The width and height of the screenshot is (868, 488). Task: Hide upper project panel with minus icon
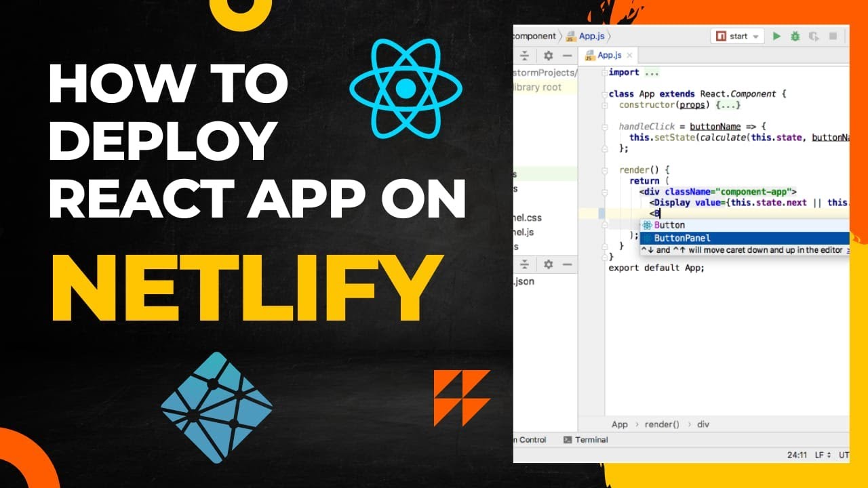coord(567,56)
